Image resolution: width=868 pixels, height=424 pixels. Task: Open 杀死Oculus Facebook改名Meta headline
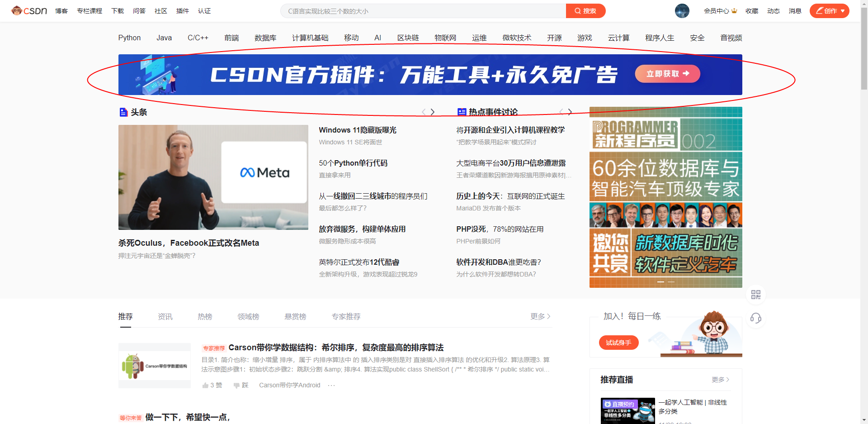pos(189,243)
